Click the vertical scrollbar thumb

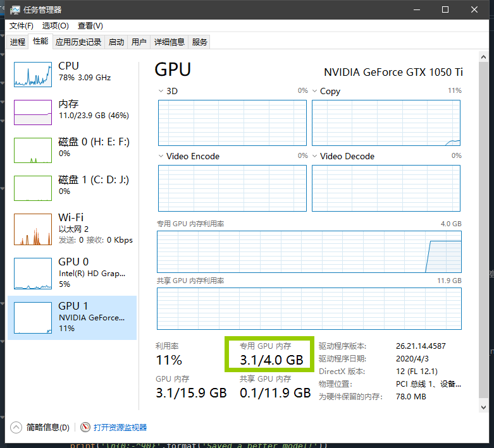[483, 230]
